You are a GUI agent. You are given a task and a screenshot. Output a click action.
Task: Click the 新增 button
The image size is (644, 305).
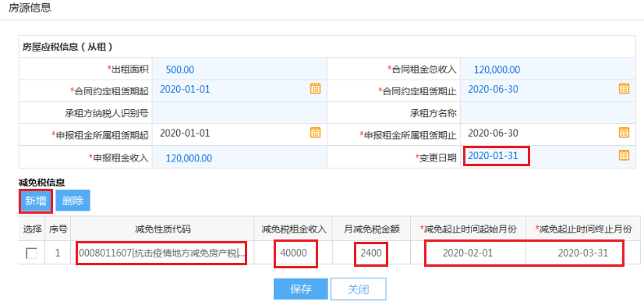[x=36, y=201]
